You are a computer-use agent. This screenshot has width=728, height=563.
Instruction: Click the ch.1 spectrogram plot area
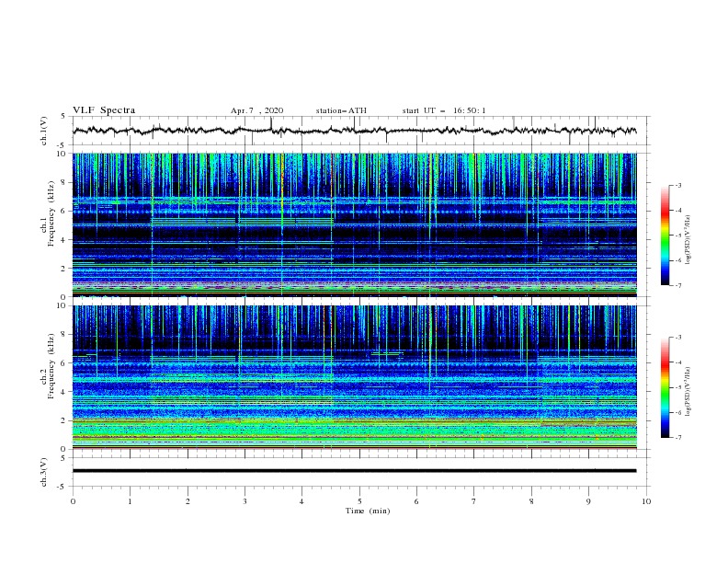tap(354, 224)
